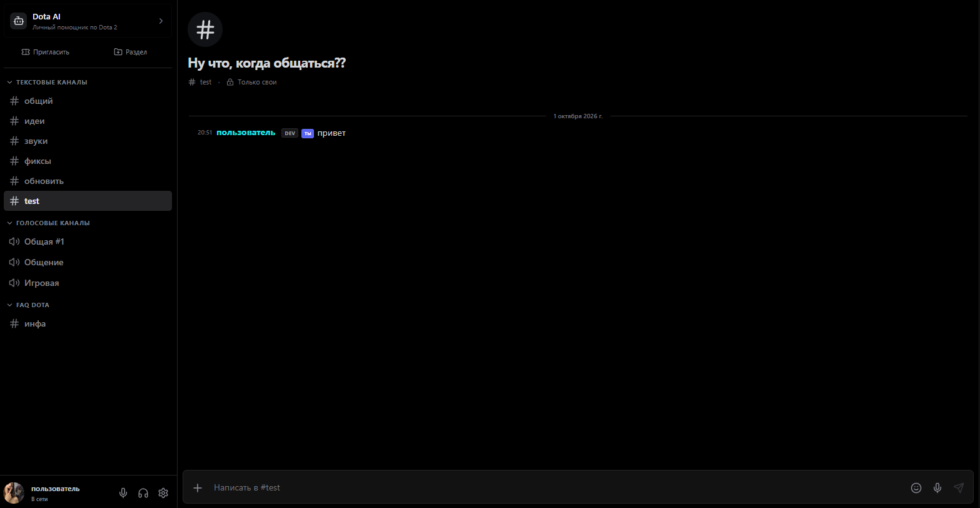Click the speaker icon beside Игровая

click(x=14, y=283)
